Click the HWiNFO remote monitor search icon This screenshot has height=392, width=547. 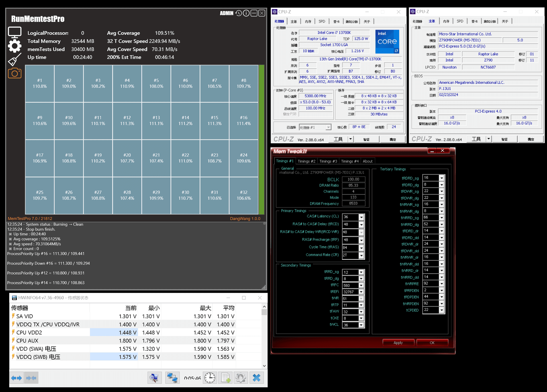click(x=155, y=378)
